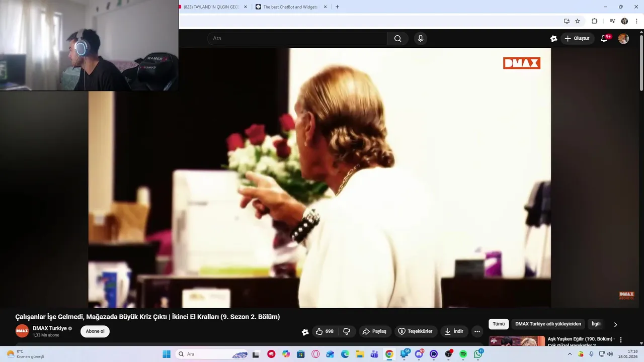The image size is (644, 362).
Task: Open the DMAX Turkiye channel name link
Action: (x=50, y=328)
